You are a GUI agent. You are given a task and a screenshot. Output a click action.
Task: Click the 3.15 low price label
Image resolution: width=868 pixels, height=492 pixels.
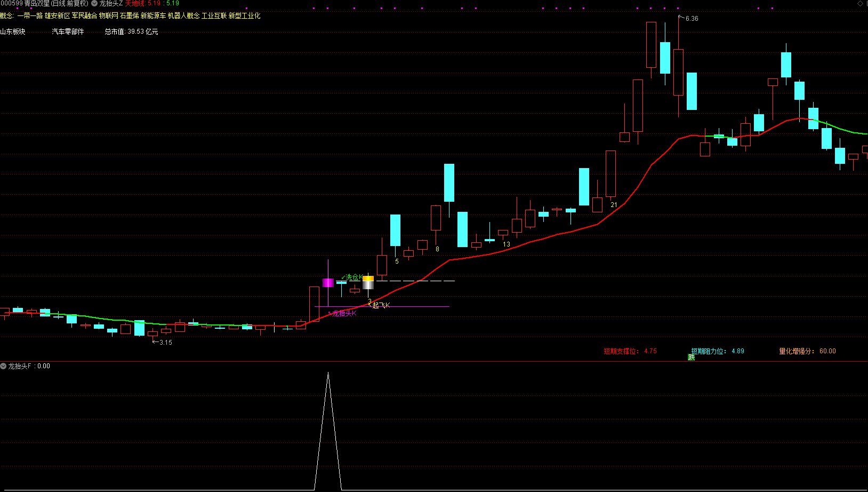[166, 343]
